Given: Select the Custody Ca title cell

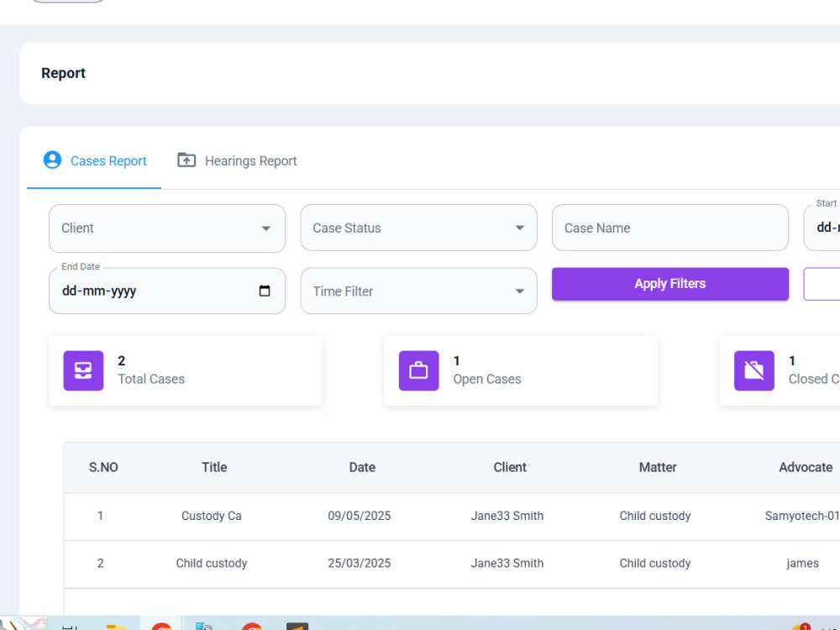Looking at the screenshot, I should pyautogui.click(x=212, y=516).
